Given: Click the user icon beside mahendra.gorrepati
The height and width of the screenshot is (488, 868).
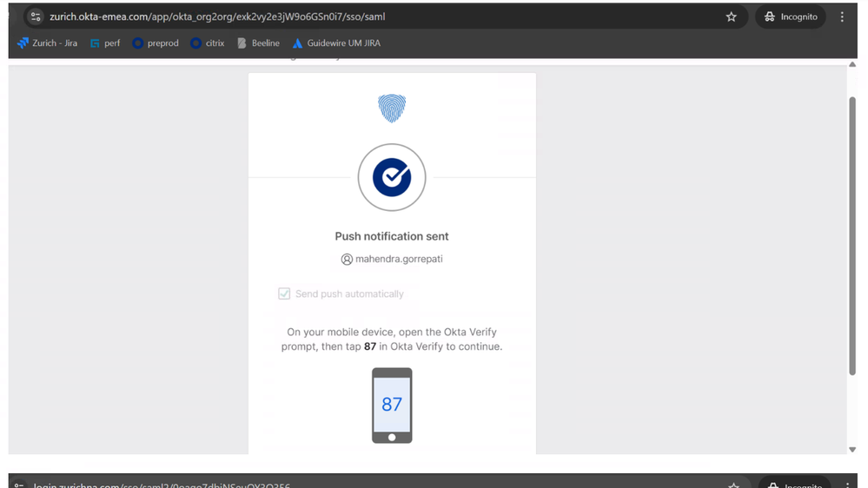Looking at the screenshot, I should coord(347,260).
